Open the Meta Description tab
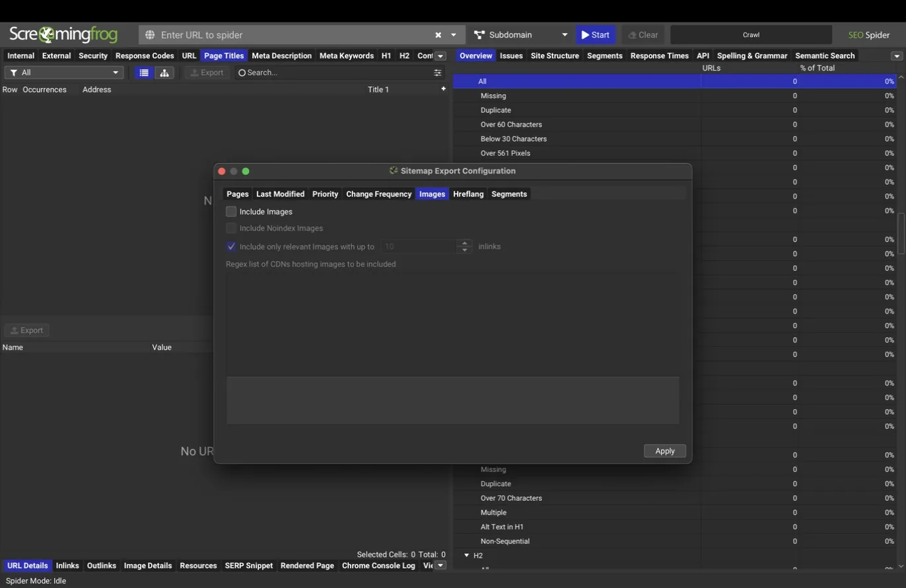Viewport: 906px width, 588px height. [x=281, y=56]
